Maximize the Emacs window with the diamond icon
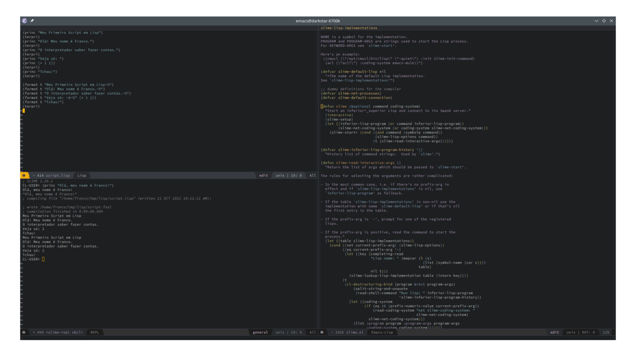The image size is (636, 364). pos(604,21)
